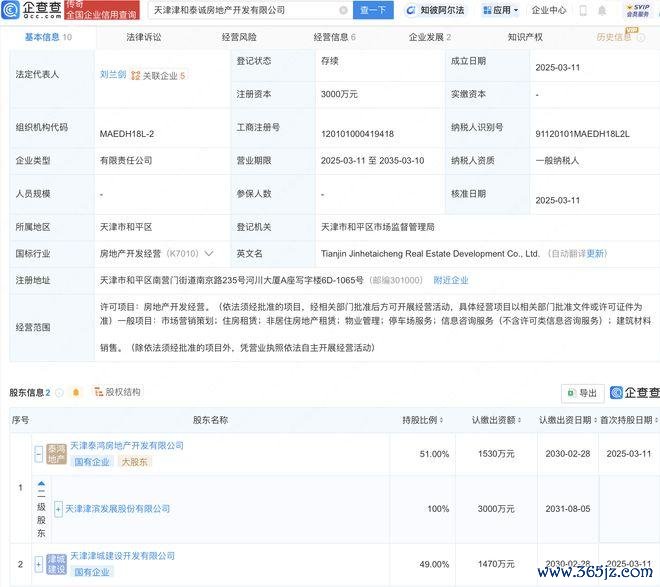Click the 查一下 search button
Screen dimensions: 660x587
pos(373,10)
